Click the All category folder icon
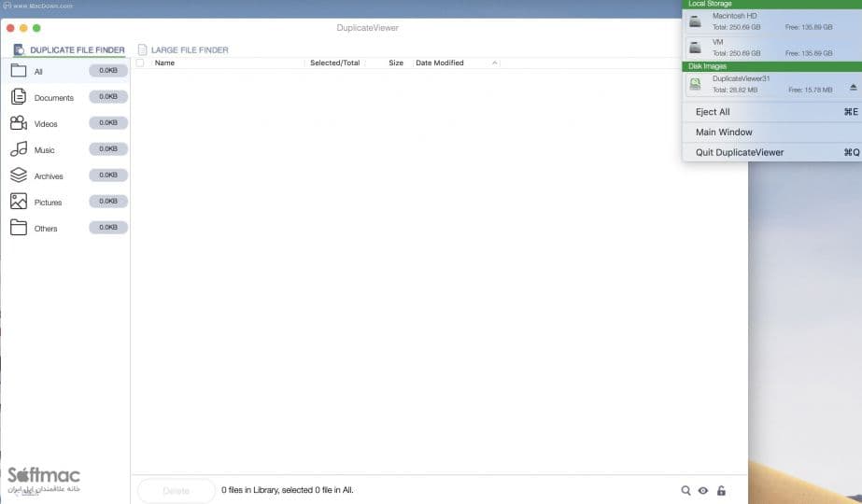Viewport: 862px width, 504px height. coord(18,70)
